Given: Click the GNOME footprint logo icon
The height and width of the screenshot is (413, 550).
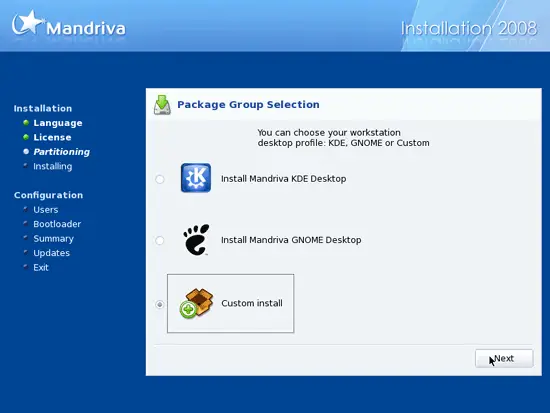Looking at the screenshot, I should [x=196, y=240].
